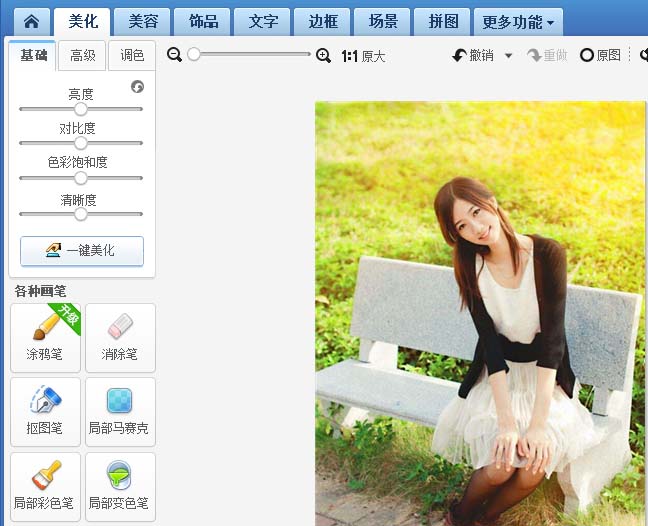Click the zoom slider handle
The width and height of the screenshot is (648, 526).
(x=194, y=54)
